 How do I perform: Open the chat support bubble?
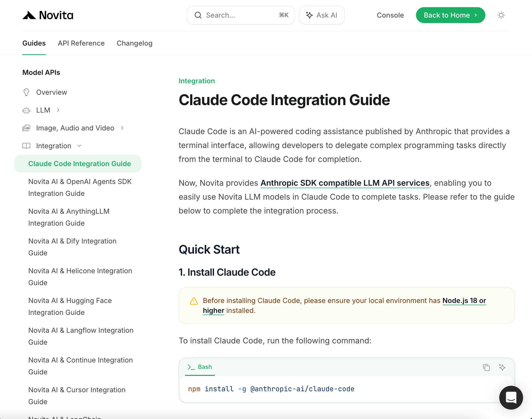click(511, 397)
